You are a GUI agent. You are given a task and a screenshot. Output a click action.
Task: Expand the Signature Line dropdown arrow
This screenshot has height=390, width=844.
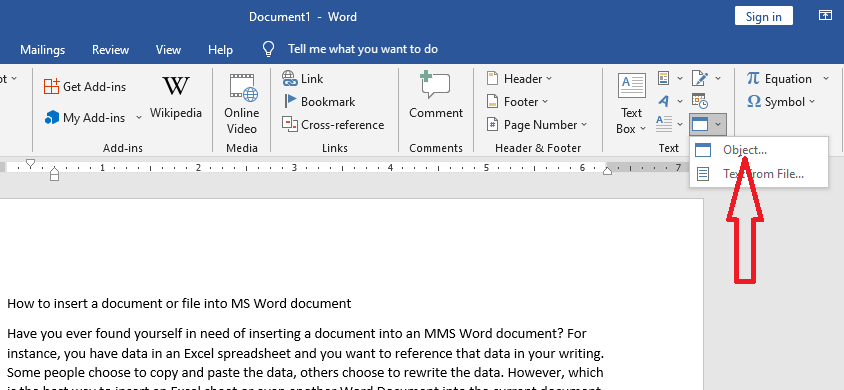point(718,79)
